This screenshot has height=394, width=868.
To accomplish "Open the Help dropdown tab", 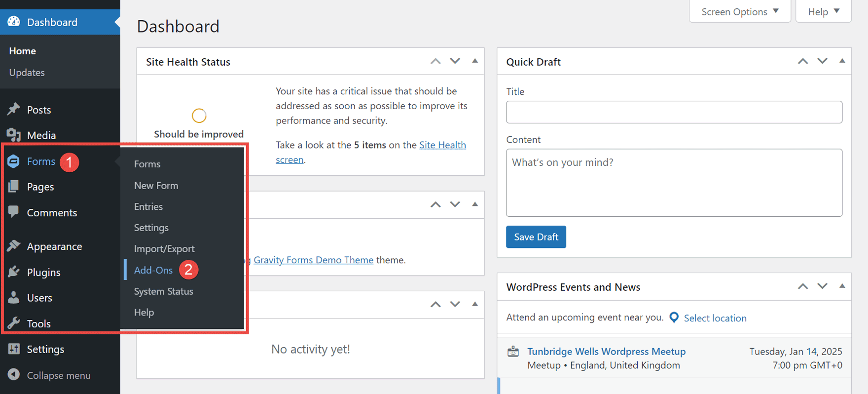I will [824, 11].
